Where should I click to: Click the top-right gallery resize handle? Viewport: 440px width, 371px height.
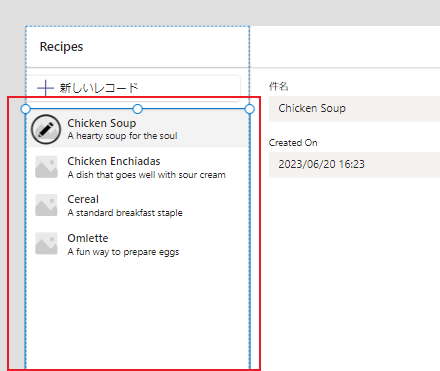(x=249, y=109)
